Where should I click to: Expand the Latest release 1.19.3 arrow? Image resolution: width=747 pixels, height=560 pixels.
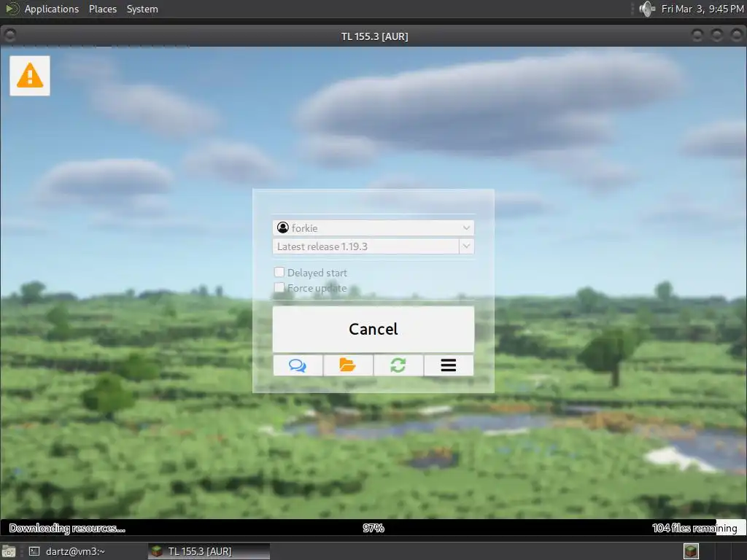click(x=466, y=246)
